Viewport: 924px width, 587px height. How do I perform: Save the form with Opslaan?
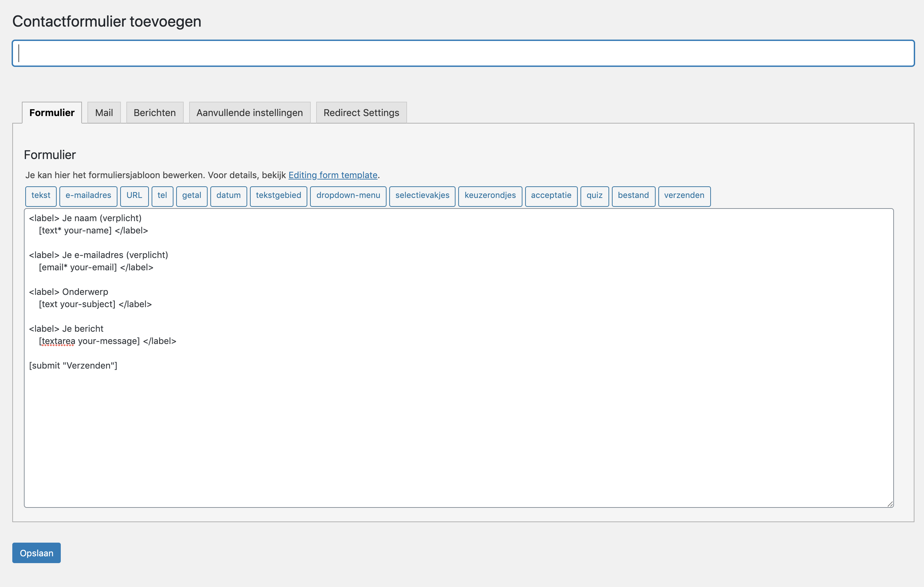(x=37, y=553)
